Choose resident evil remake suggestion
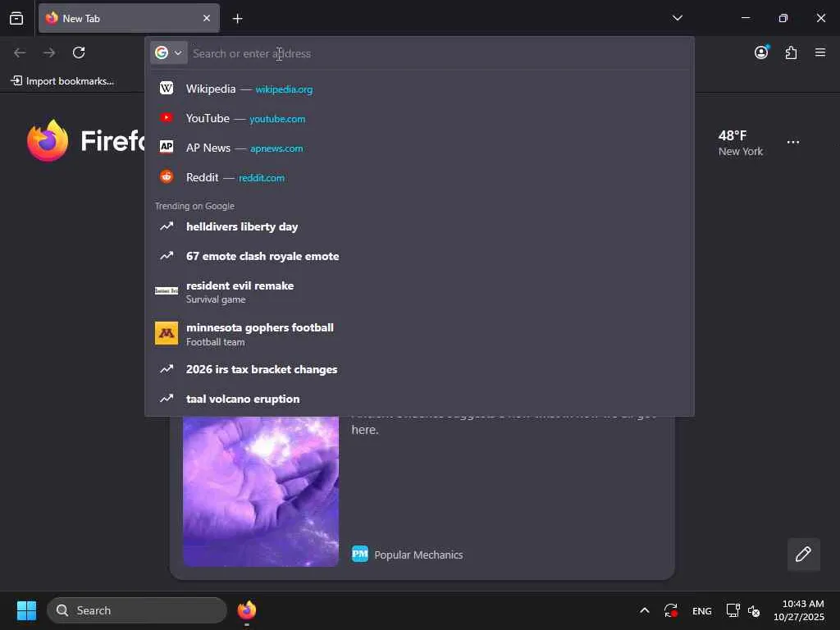 (419, 292)
